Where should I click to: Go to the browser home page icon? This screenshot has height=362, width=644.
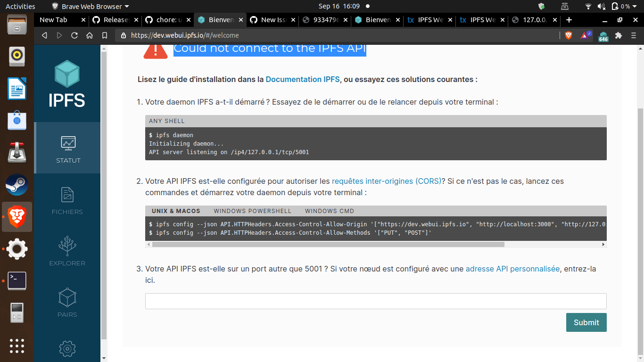coord(90,35)
